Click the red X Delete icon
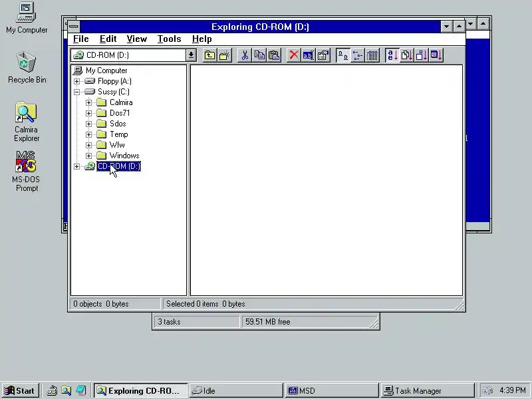 point(294,55)
